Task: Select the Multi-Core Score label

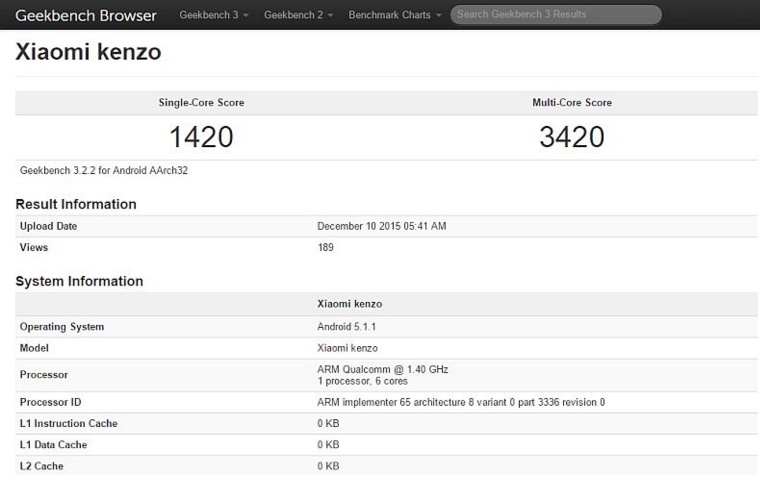Action: (572, 102)
